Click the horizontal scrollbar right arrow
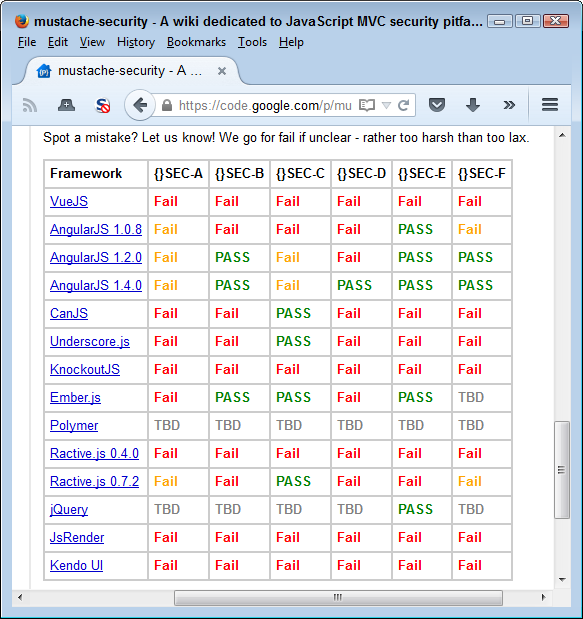 tap(544, 597)
